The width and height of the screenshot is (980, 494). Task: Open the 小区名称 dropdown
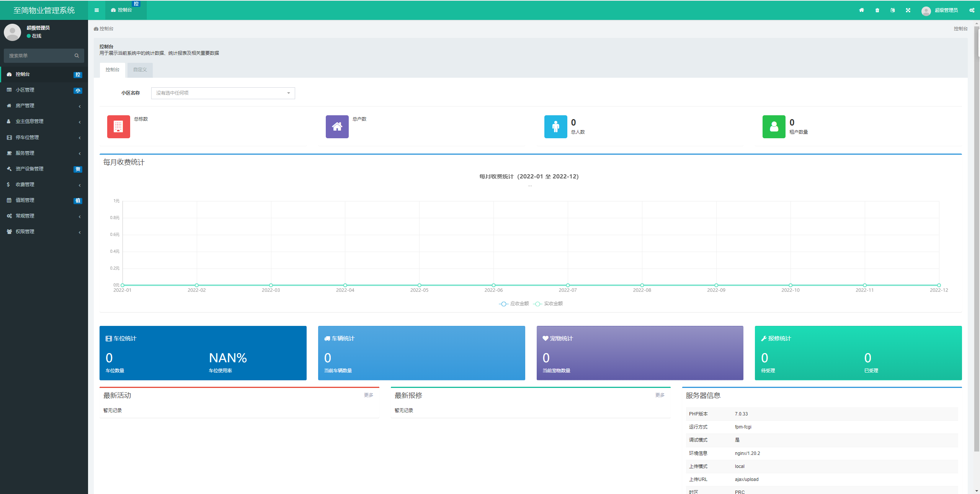tap(223, 93)
